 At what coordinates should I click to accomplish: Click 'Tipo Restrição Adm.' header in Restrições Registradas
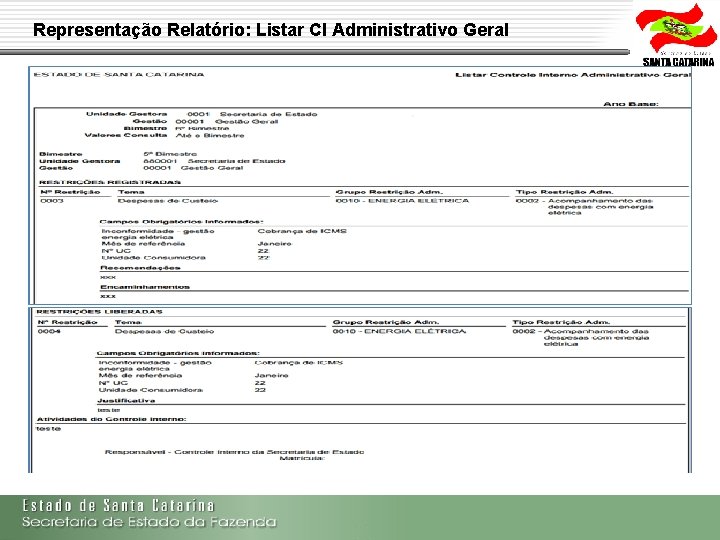pos(564,192)
